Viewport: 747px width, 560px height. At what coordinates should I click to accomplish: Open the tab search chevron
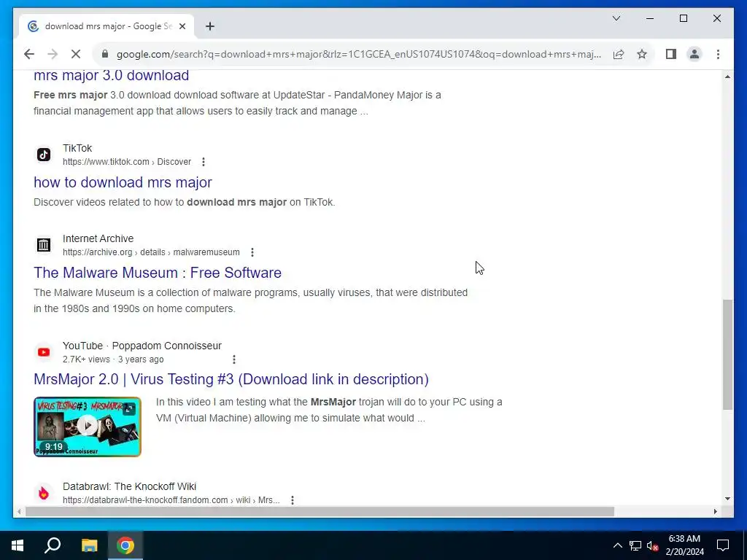[616, 18]
